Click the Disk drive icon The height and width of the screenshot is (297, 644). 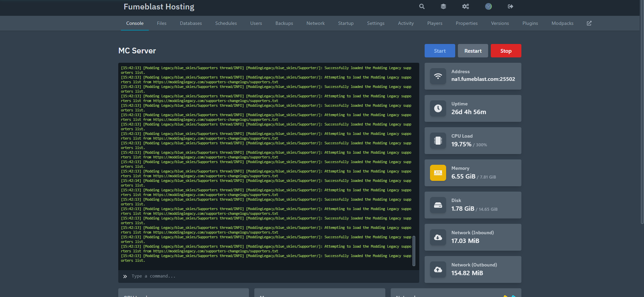point(438,205)
